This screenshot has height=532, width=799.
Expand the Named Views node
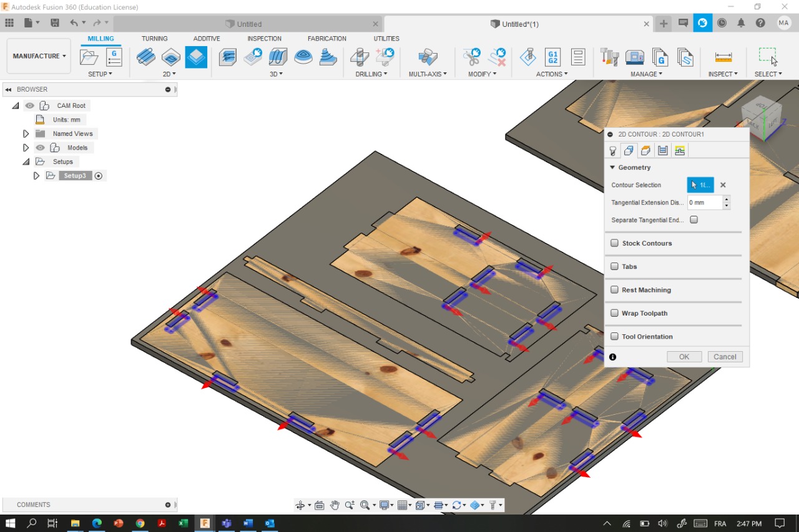(x=26, y=133)
